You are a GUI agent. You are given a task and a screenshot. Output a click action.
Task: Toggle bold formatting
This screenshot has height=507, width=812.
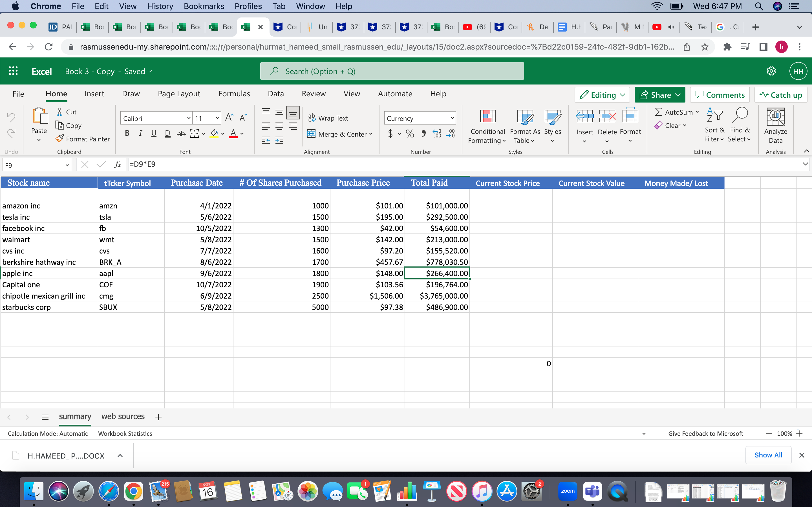pyautogui.click(x=127, y=133)
